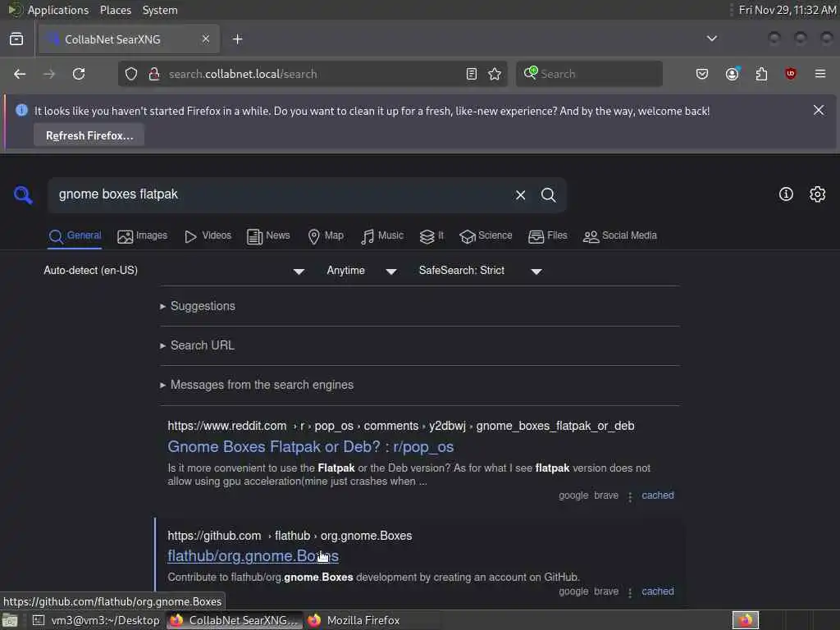840x630 pixels.
Task: Open tracking protection shield icon
Action: pyautogui.click(x=131, y=74)
